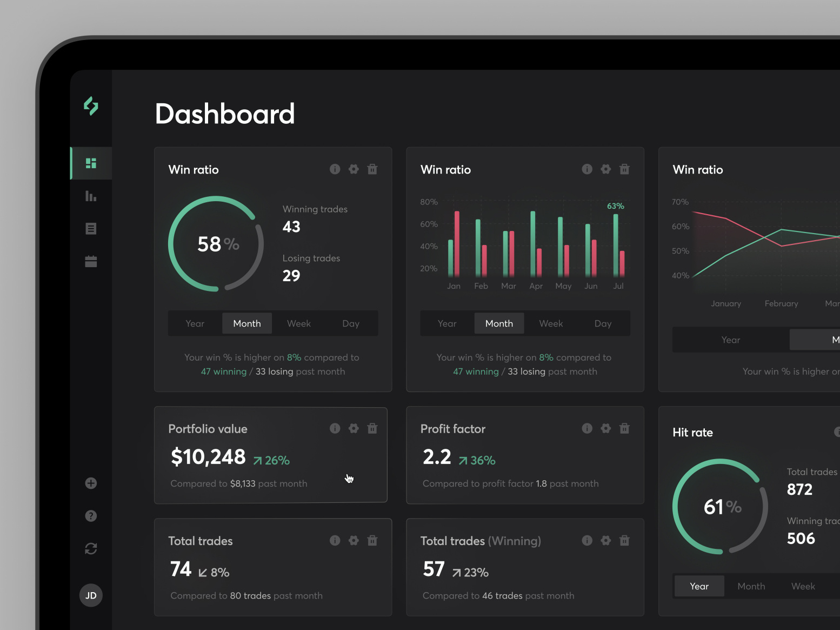Switch the bar-chart Win ratio card to Year

pos(446,323)
